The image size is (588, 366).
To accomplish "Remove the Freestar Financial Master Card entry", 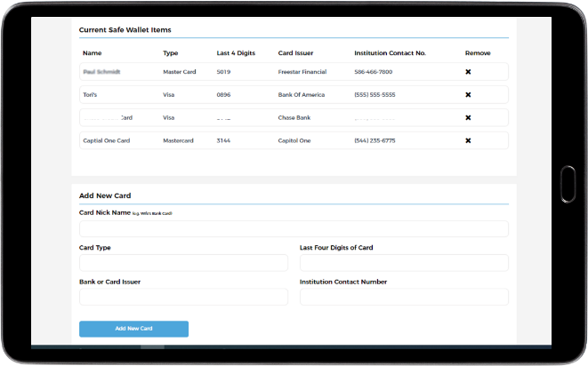I will pos(468,72).
